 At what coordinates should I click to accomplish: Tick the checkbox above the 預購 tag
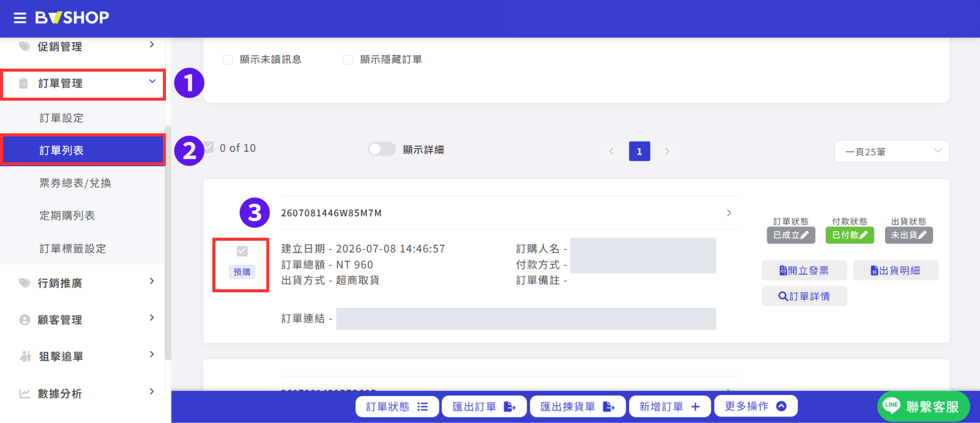pyautogui.click(x=242, y=251)
